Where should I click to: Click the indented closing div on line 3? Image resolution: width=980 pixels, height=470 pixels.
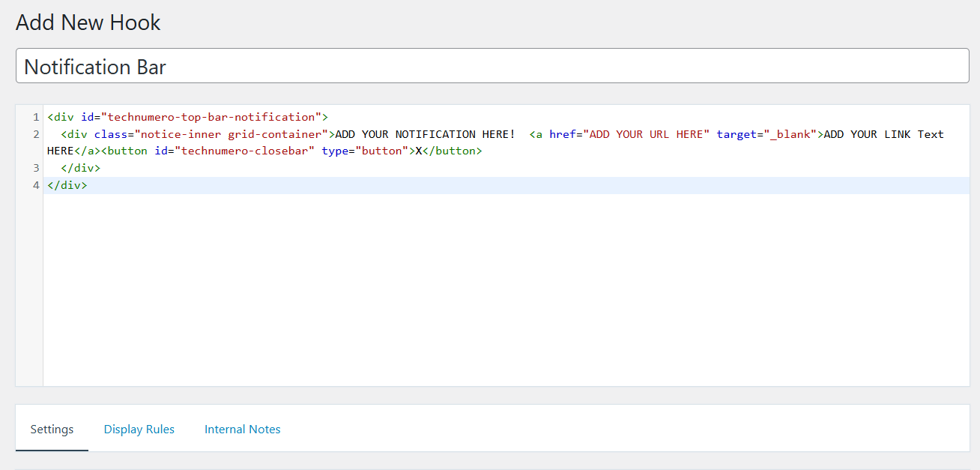click(x=80, y=169)
